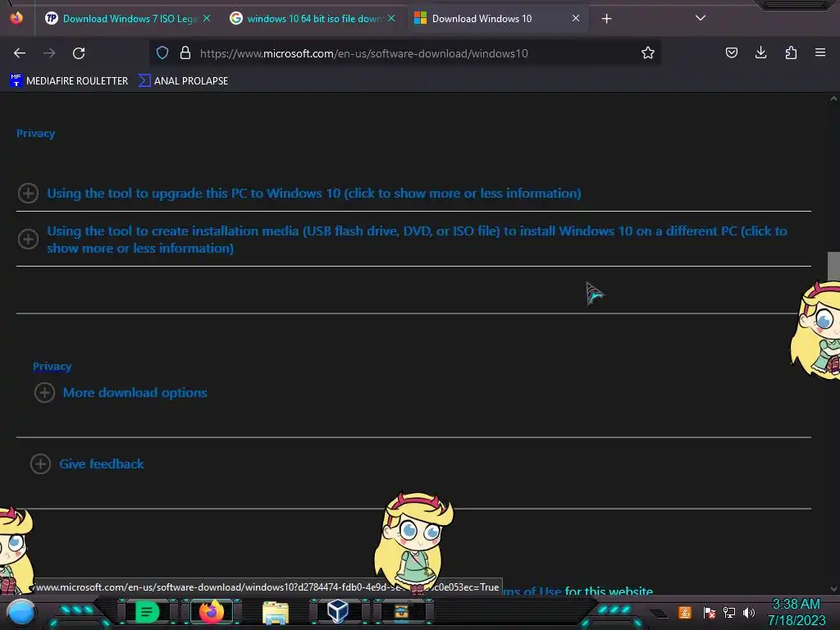The image size is (840, 630).
Task: Open Action Center flag tray icon
Action: [x=710, y=612]
